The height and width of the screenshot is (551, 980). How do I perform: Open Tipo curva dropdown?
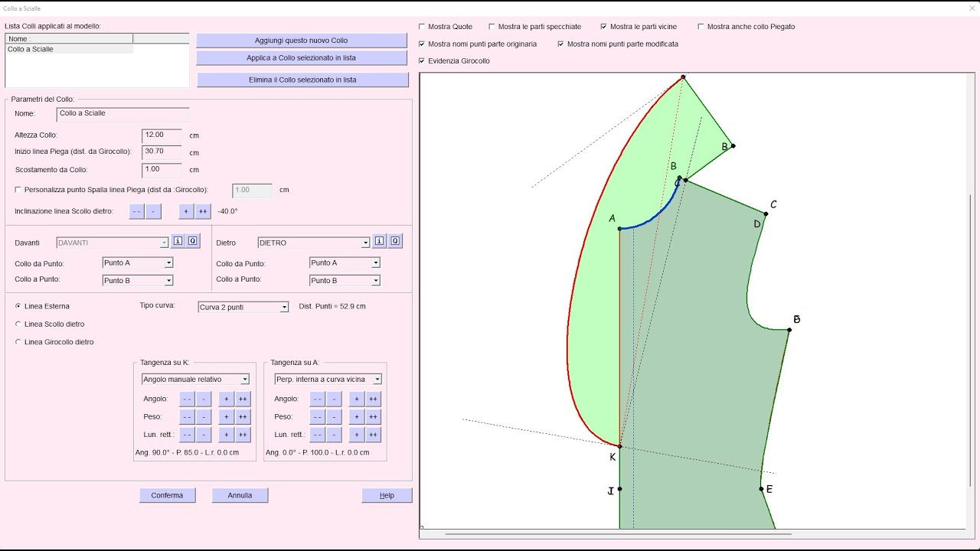coord(243,307)
